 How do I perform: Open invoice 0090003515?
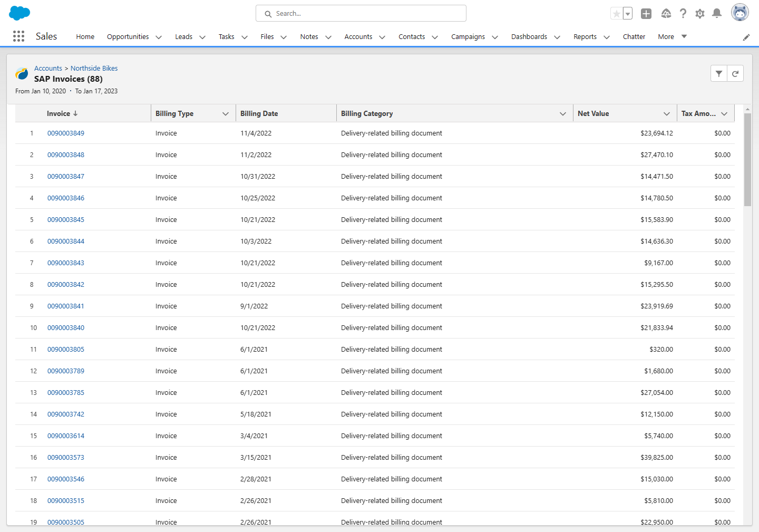66,501
